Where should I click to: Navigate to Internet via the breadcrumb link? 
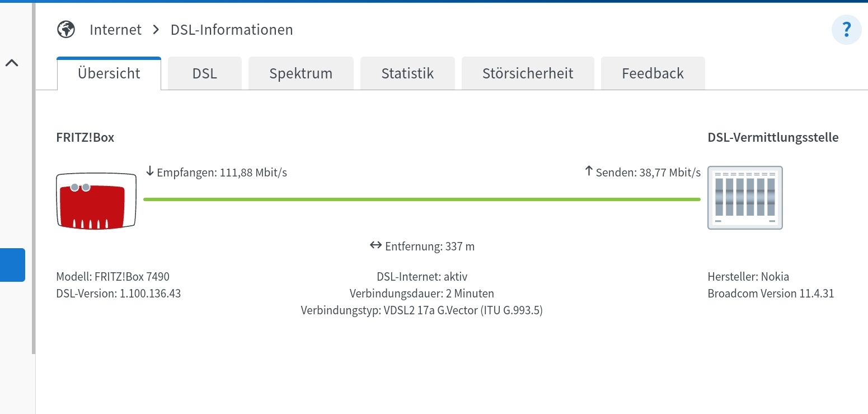(x=115, y=29)
